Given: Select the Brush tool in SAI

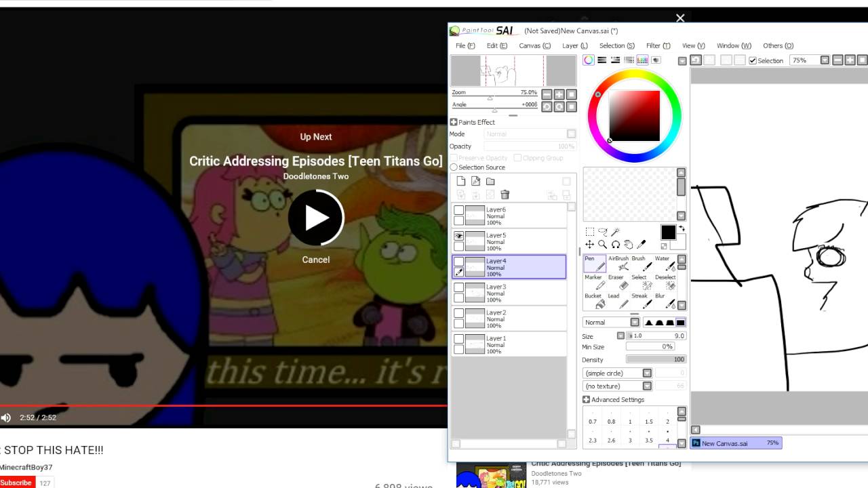Looking at the screenshot, I should click(x=641, y=264).
